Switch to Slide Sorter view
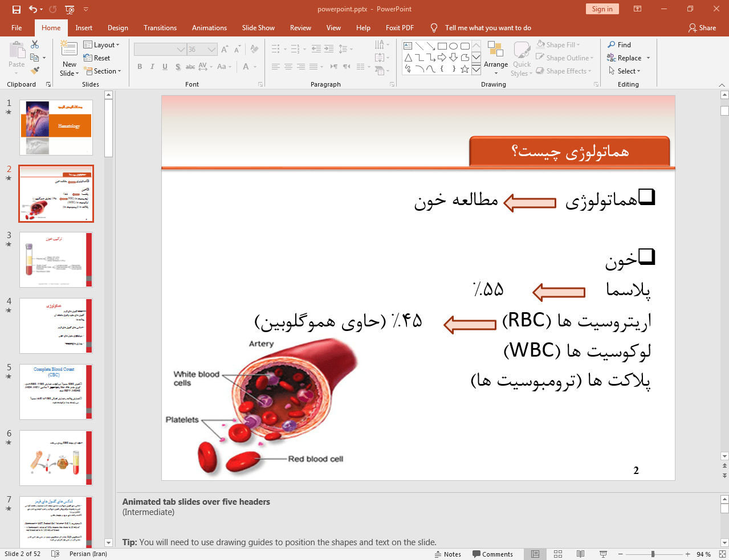Viewport: 729px width, 560px height. 558,554
